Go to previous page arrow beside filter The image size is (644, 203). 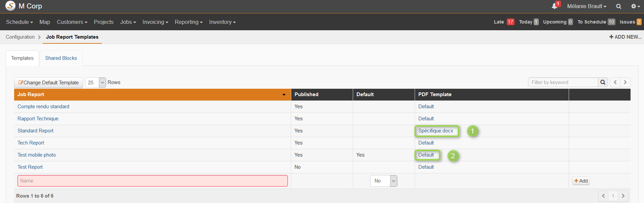[x=615, y=82]
